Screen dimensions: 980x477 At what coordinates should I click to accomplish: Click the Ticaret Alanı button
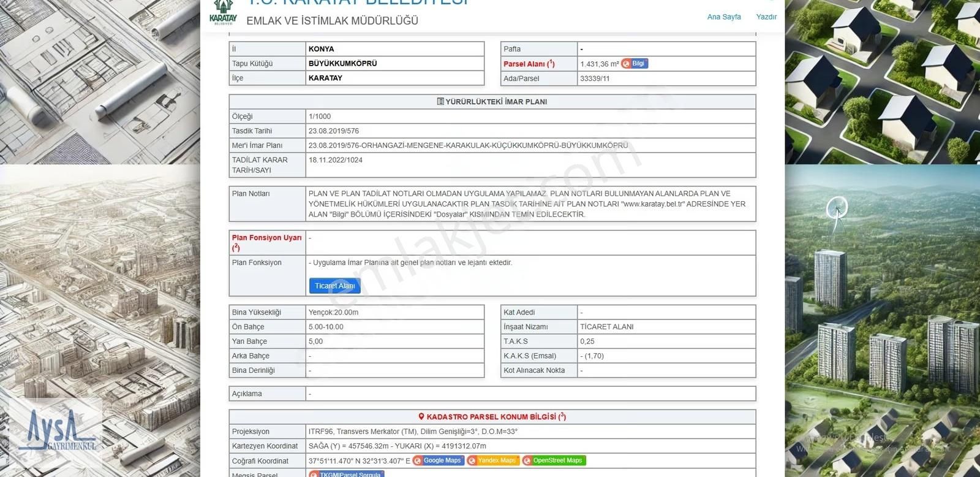click(x=334, y=286)
